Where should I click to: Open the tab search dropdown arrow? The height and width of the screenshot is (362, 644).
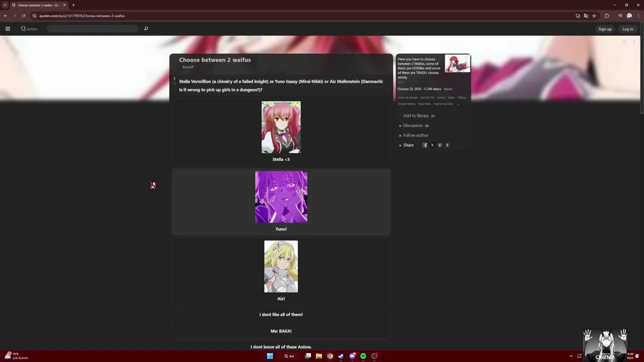click(5, 5)
